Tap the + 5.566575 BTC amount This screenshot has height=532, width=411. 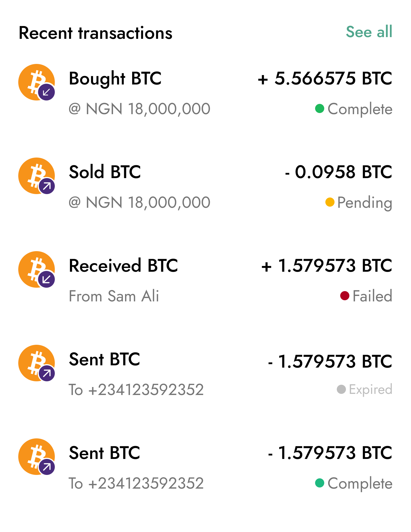[325, 78]
